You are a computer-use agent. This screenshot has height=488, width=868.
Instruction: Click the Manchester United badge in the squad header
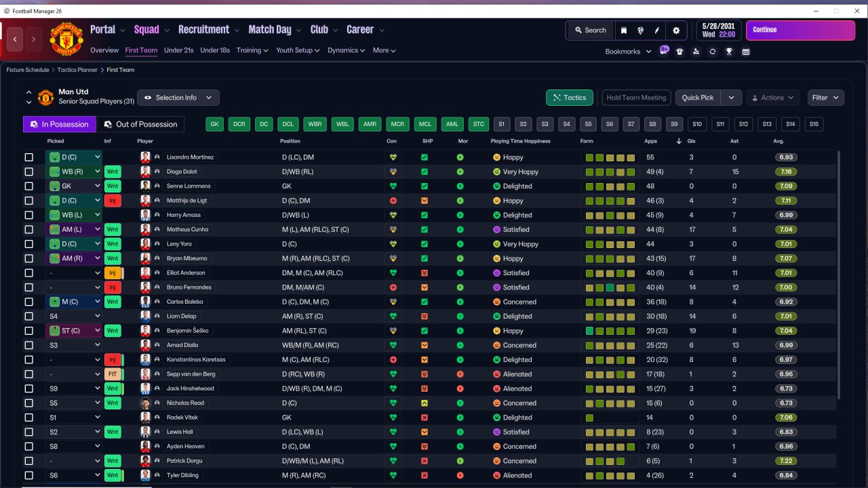tap(45, 98)
